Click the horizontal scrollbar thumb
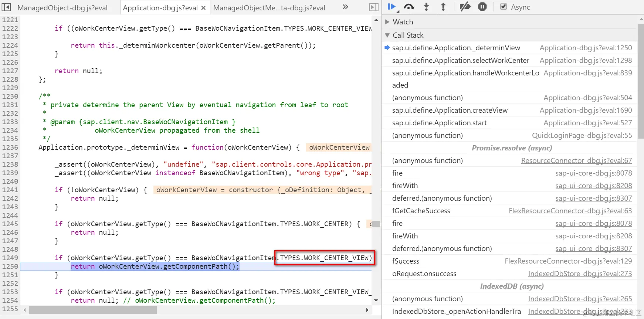 pyautogui.click(x=93, y=310)
